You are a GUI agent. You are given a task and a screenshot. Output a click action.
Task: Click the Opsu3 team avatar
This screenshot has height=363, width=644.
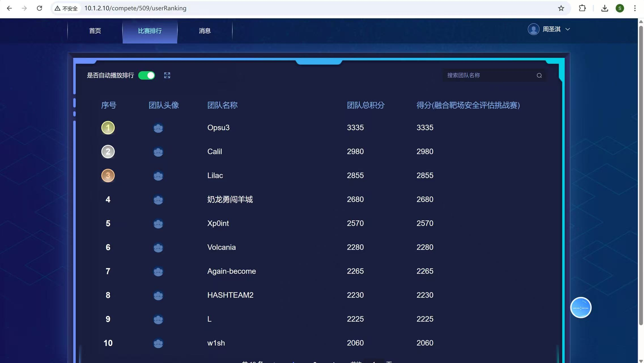coord(158,128)
